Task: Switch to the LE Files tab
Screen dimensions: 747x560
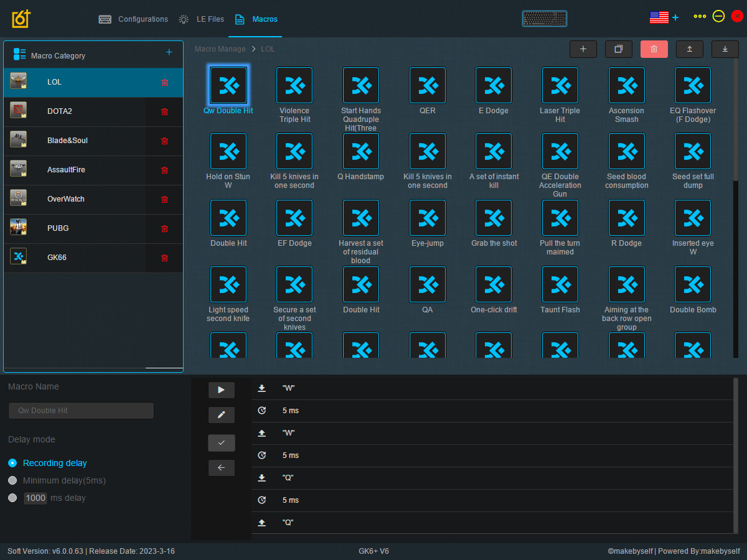Action: point(201,19)
